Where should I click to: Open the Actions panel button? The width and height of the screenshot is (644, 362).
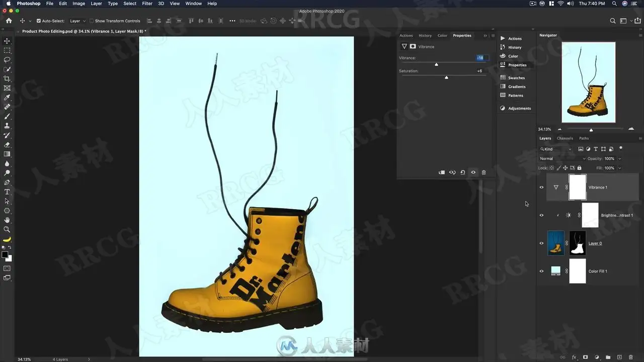point(511,39)
